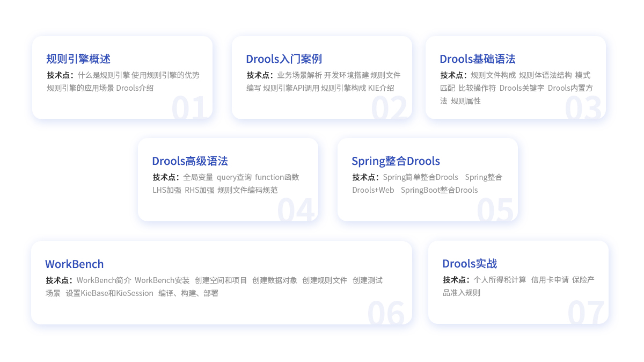The image size is (644, 362).
Task: Click text 全局变量 query查询 function函数
Action: coord(241,177)
